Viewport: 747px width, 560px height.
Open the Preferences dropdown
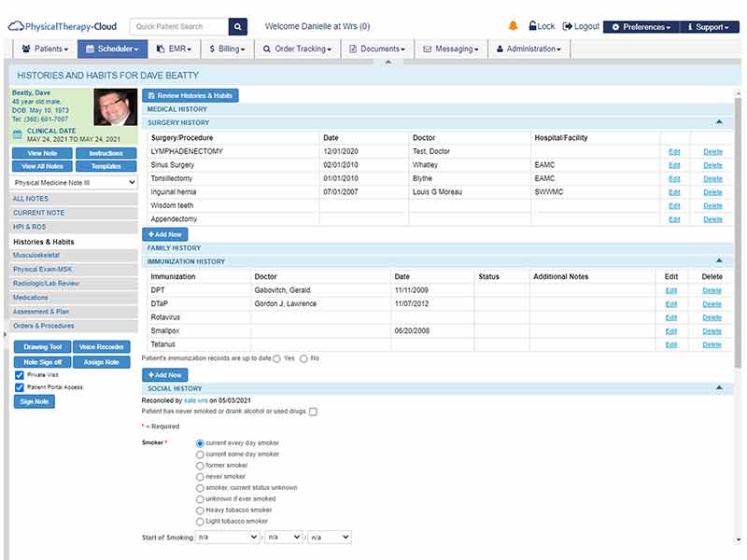click(641, 27)
